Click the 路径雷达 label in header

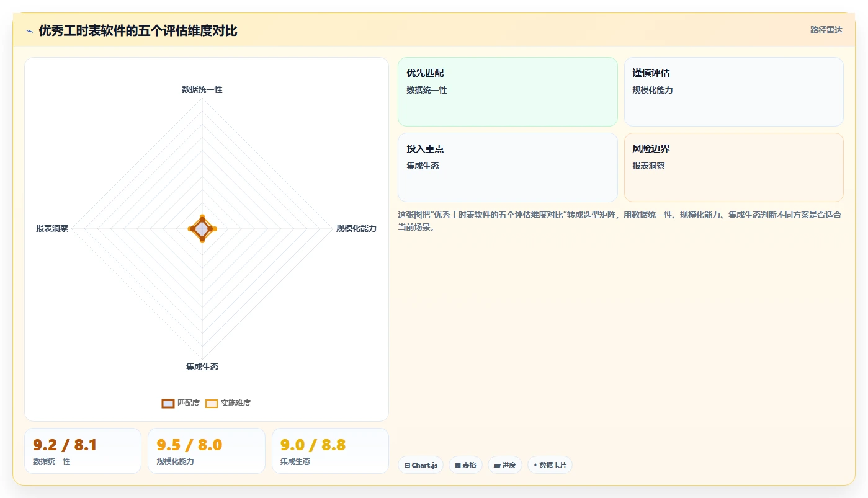[826, 30]
